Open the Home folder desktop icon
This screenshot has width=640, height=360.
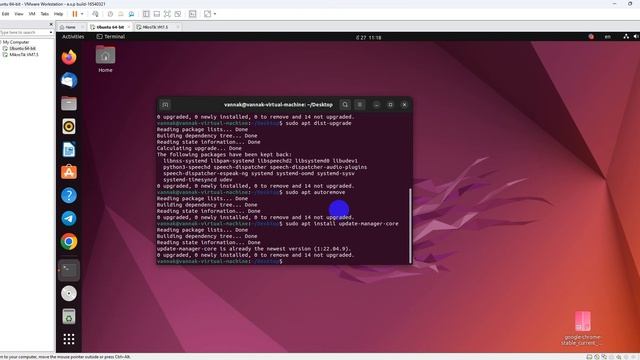(105, 59)
